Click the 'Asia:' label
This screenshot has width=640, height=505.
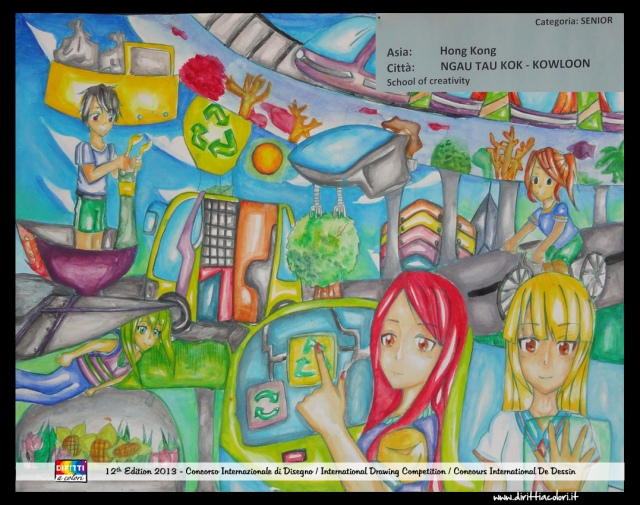[x=400, y=52]
